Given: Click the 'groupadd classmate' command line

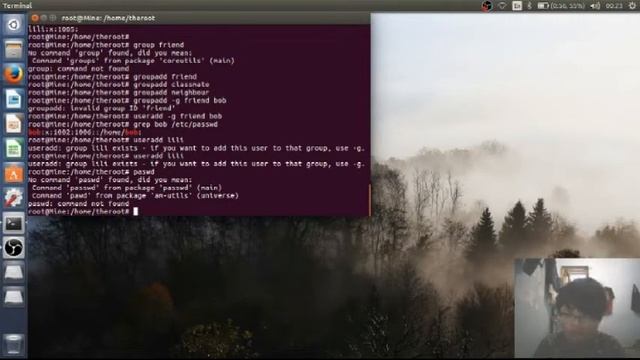Looking at the screenshot, I should pos(119,84).
